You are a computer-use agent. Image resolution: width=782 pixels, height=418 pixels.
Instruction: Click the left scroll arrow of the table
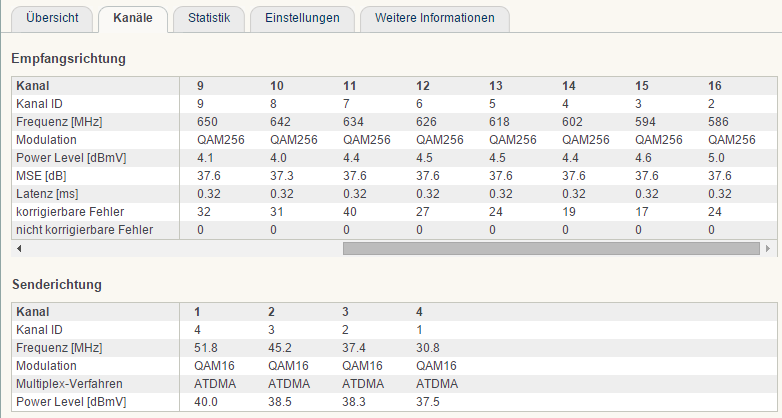point(19,248)
